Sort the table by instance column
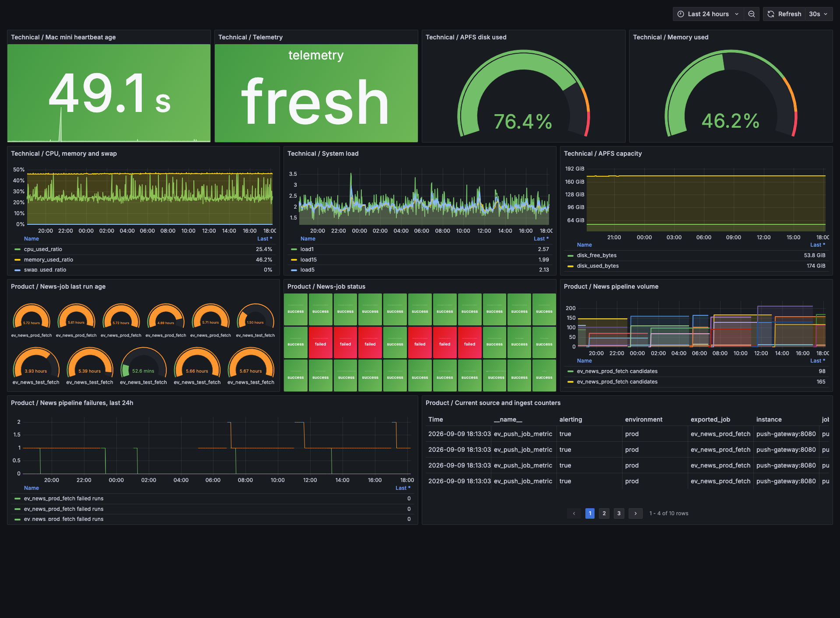Viewport: 840px width, 618px height. pos(769,419)
